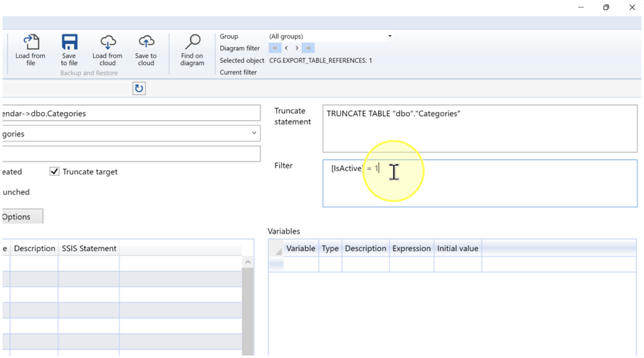Click the refresh arrow button

[139, 88]
